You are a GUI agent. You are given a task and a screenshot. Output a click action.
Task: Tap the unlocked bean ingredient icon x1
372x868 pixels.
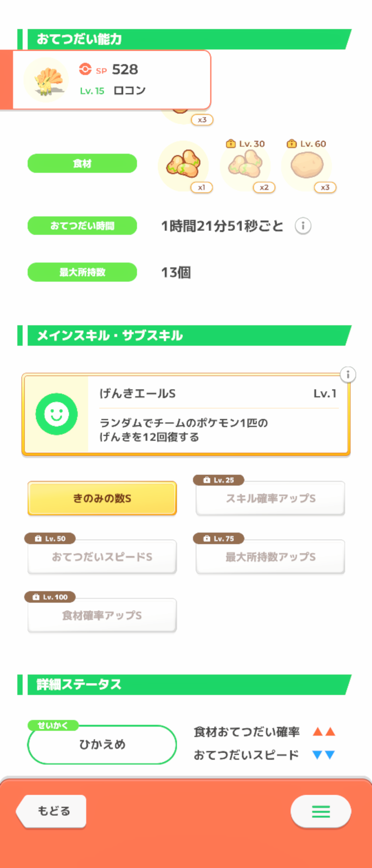coord(184,166)
